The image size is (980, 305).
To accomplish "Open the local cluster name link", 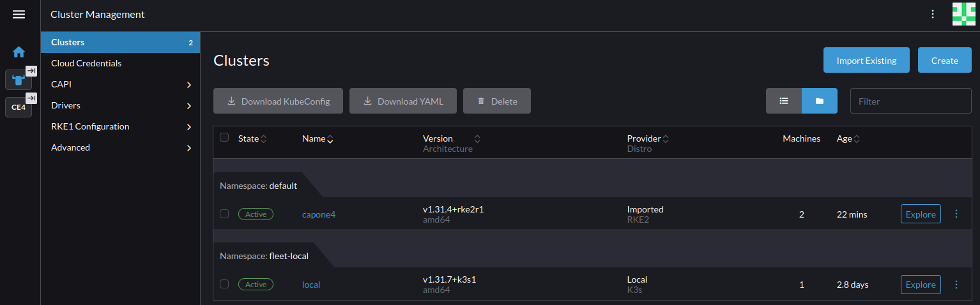I will pyautogui.click(x=311, y=285).
